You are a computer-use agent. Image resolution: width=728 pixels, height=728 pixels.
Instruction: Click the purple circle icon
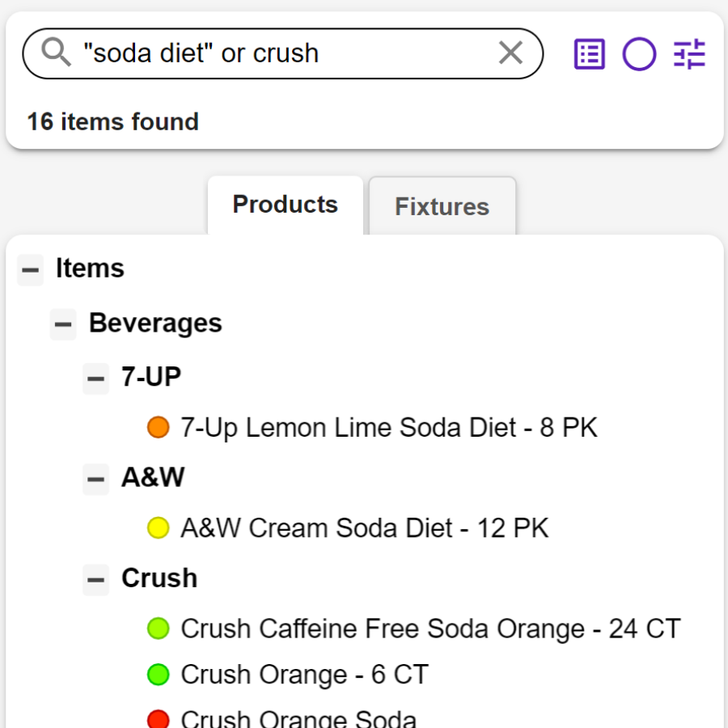tap(639, 55)
